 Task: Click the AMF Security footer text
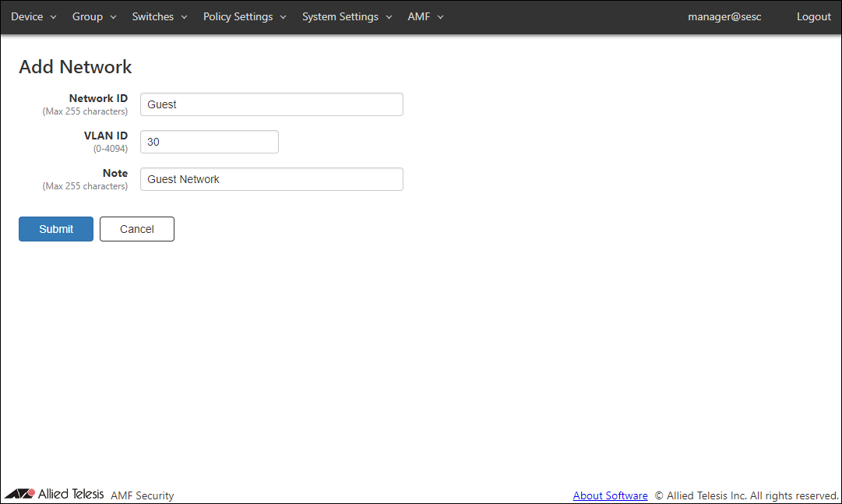click(143, 495)
